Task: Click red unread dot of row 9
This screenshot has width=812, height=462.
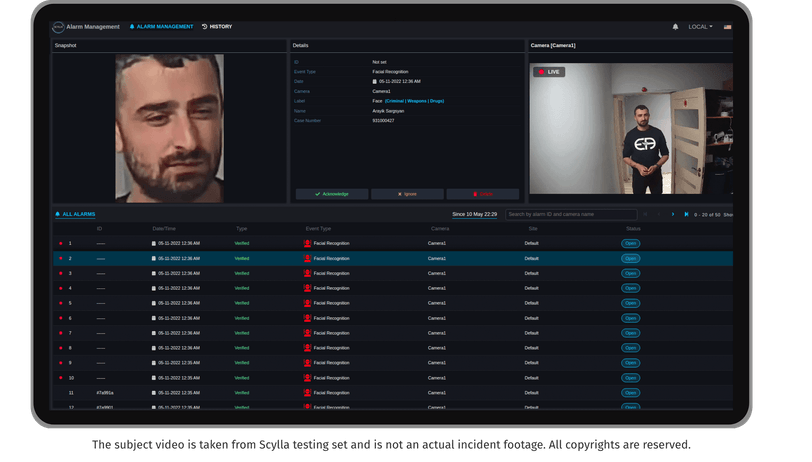Action: (x=61, y=363)
